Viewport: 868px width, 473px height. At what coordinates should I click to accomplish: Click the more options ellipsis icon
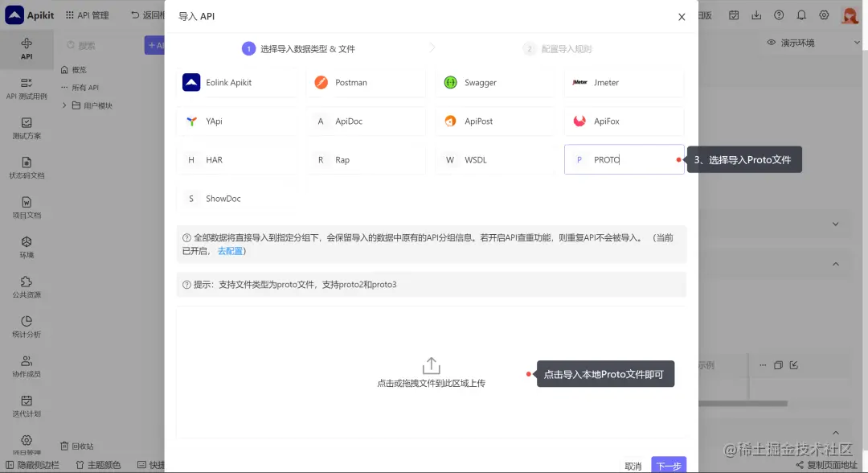(x=763, y=365)
